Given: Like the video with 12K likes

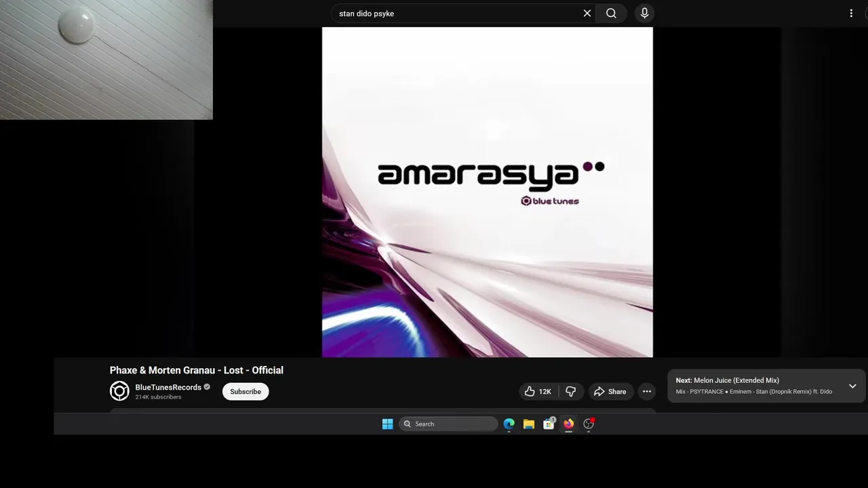Looking at the screenshot, I should (x=538, y=391).
